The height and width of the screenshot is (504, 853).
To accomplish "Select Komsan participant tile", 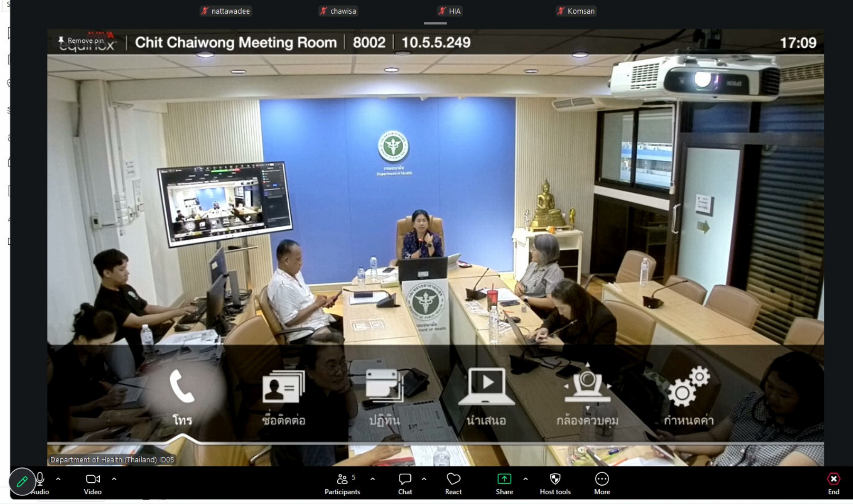I will click(x=576, y=11).
